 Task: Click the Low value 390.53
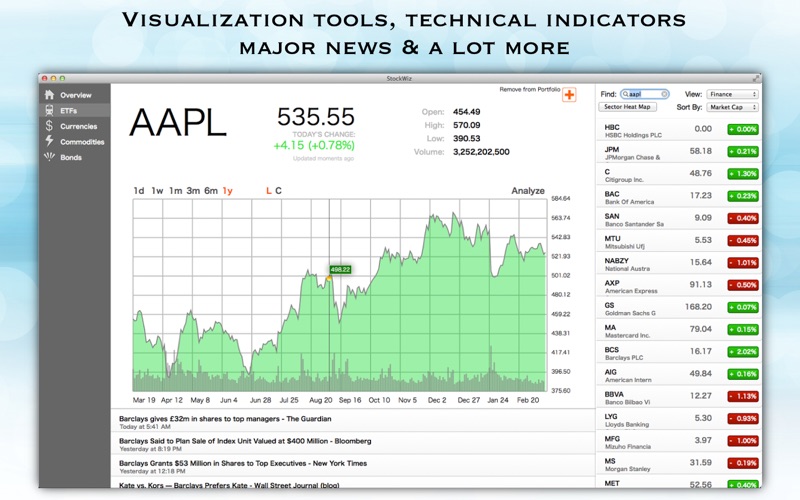coord(466,139)
